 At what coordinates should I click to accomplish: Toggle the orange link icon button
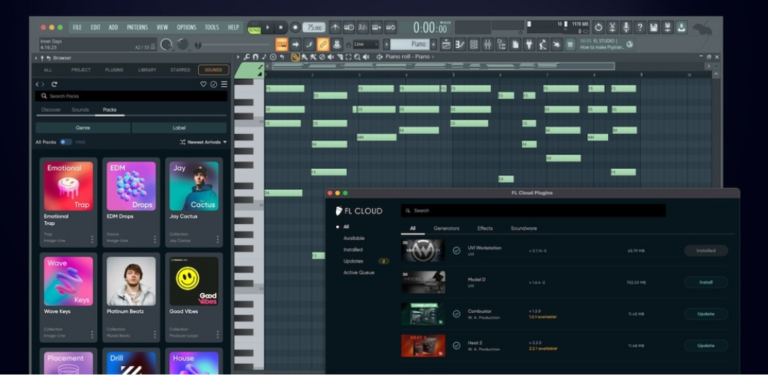click(323, 45)
